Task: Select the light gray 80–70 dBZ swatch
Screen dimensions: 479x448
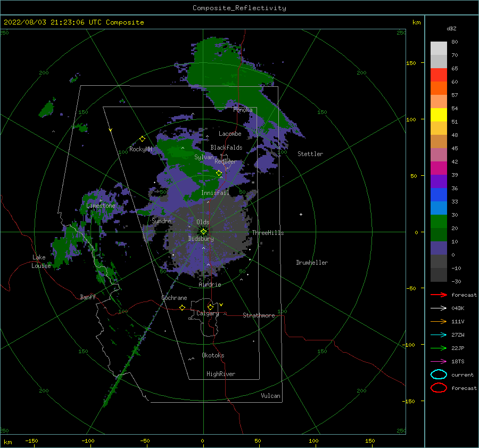Action: point(439,48)
